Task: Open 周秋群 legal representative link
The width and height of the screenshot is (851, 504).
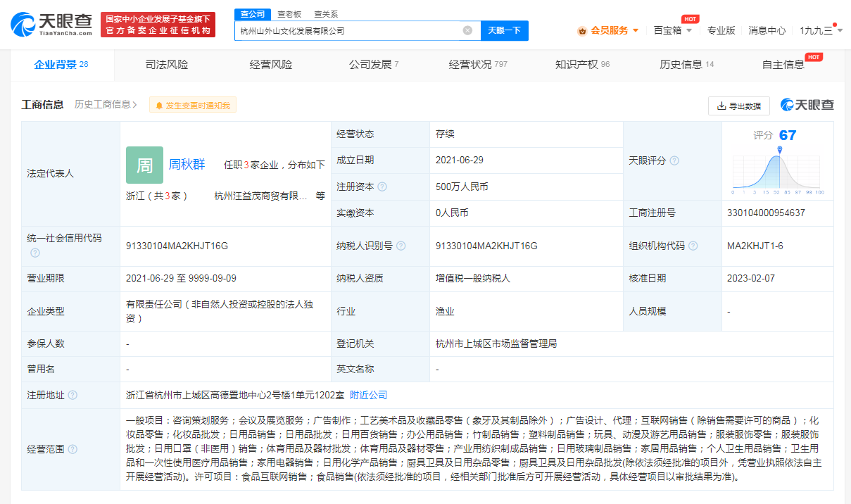Action: (187, 164)
